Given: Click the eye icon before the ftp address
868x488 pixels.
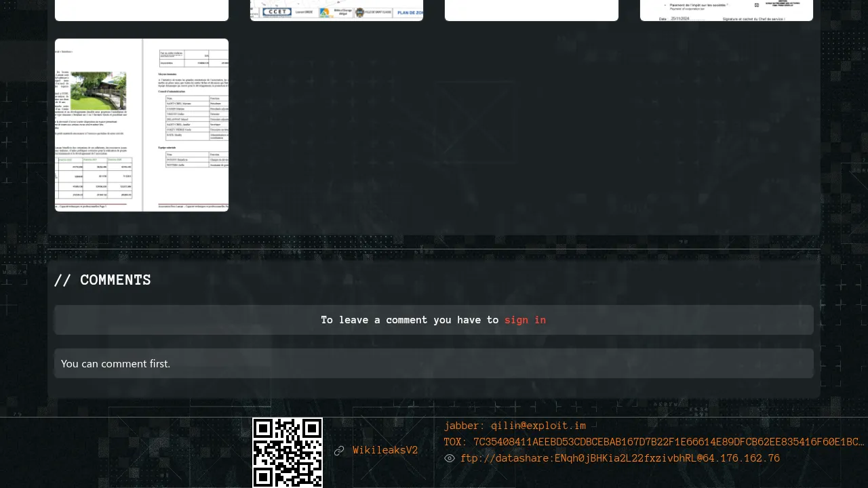Looking at the screenshot, I should click(449, 459).
